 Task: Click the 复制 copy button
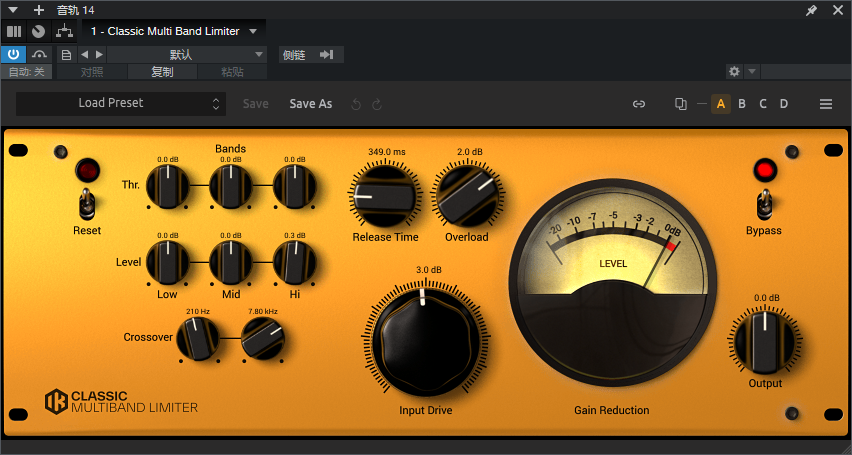pos(162,72)
